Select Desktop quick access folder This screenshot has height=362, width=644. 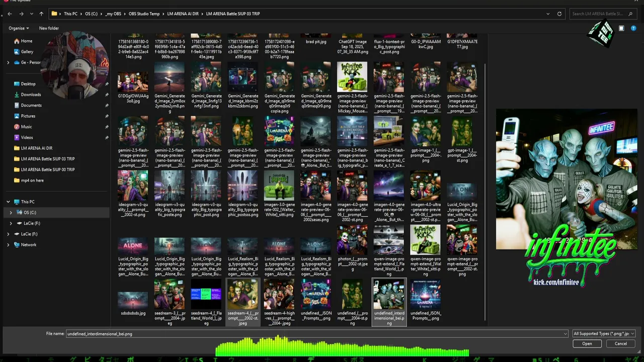28,83
